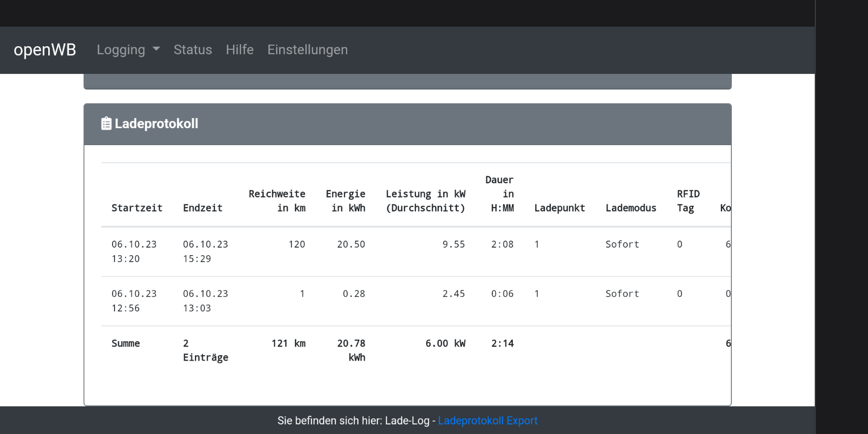Click the RFID Tag column header
Viewport: 868px width, 434px height.
tap(688, 201)
